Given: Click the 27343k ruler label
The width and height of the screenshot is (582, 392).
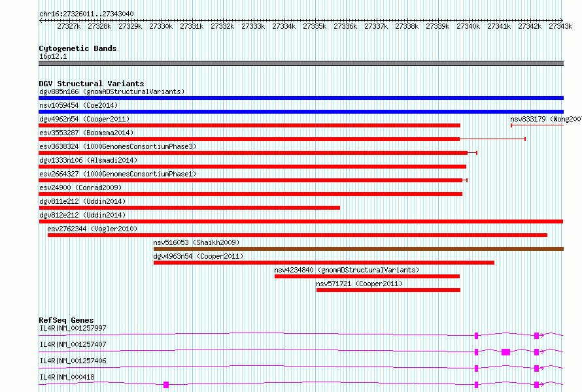Looking at the screenshot, I should (x=560, y=26).
